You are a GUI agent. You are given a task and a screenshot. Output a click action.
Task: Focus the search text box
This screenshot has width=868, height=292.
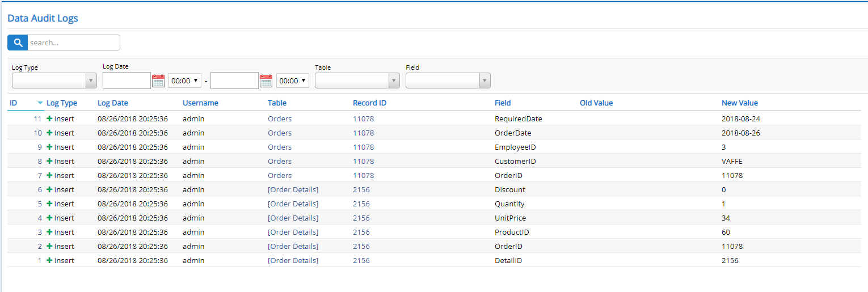tap(74, 43)
